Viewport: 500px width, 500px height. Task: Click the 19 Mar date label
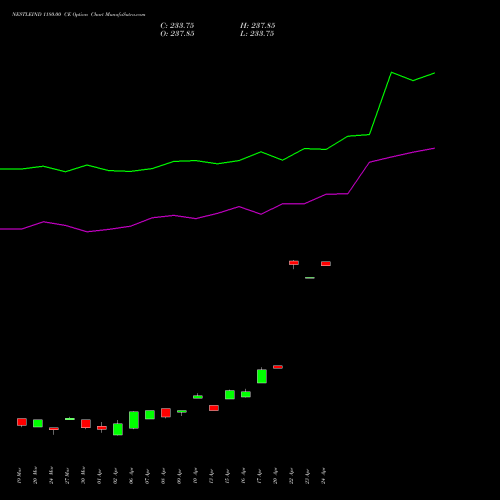pos(19,476)
